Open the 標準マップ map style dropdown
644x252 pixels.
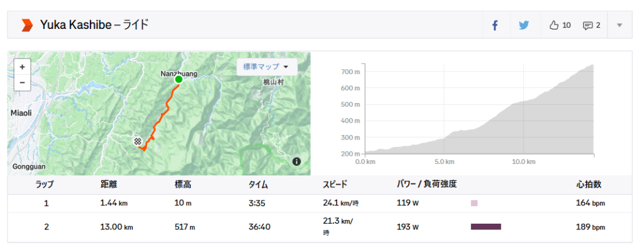pyautogui.click(x=266, y=67)
